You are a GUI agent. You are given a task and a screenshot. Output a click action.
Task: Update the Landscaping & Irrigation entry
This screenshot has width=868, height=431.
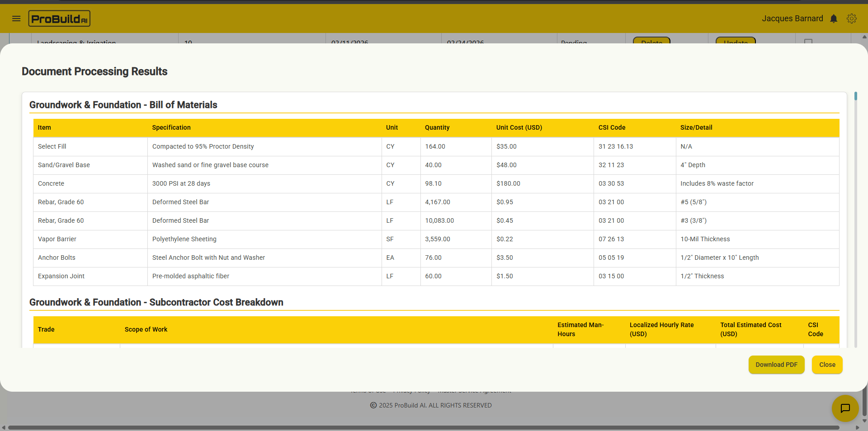coord(736,42)
